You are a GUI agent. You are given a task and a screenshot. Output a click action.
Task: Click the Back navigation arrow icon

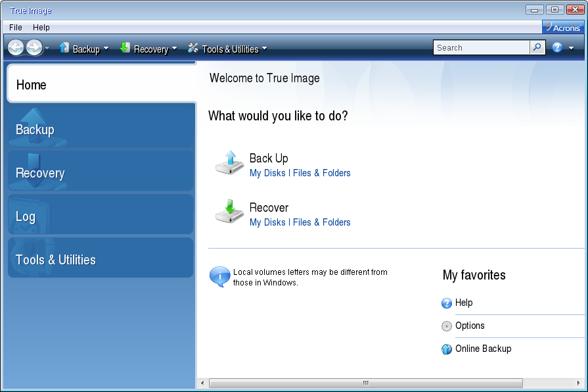[16, 47]
